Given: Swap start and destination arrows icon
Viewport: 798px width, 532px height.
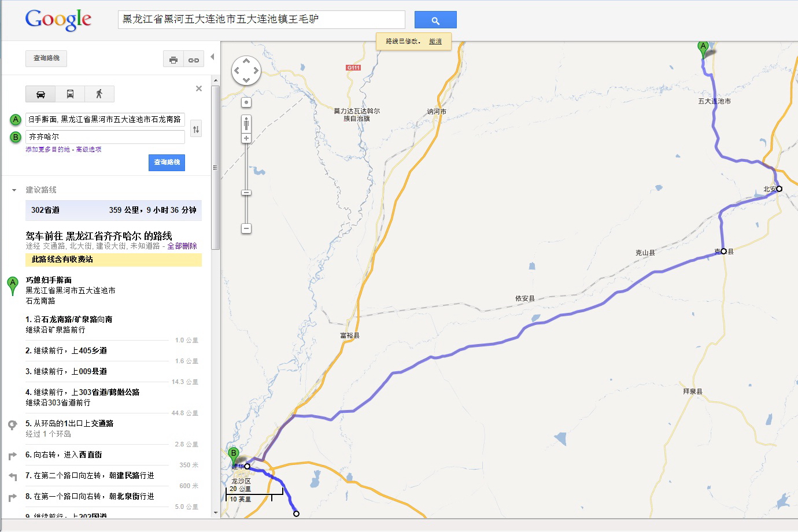Looking at the screenshot, I should [196, 129].
